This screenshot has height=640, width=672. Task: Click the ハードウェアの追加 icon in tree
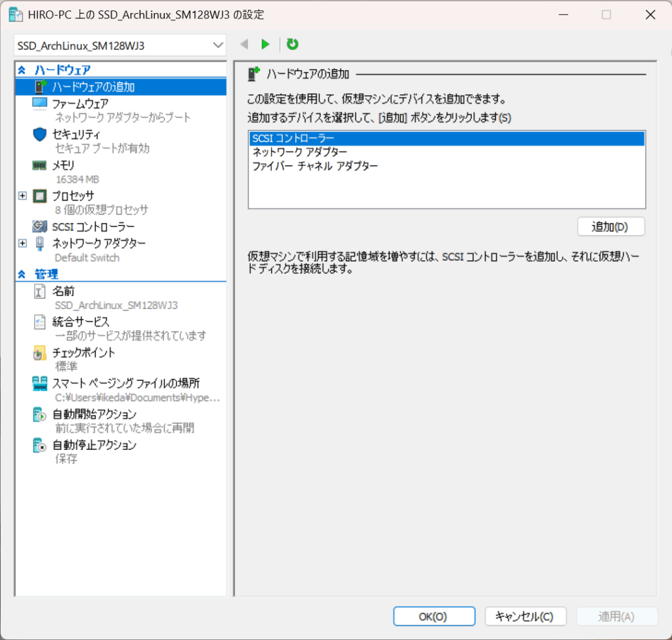(x=40, y=87)
